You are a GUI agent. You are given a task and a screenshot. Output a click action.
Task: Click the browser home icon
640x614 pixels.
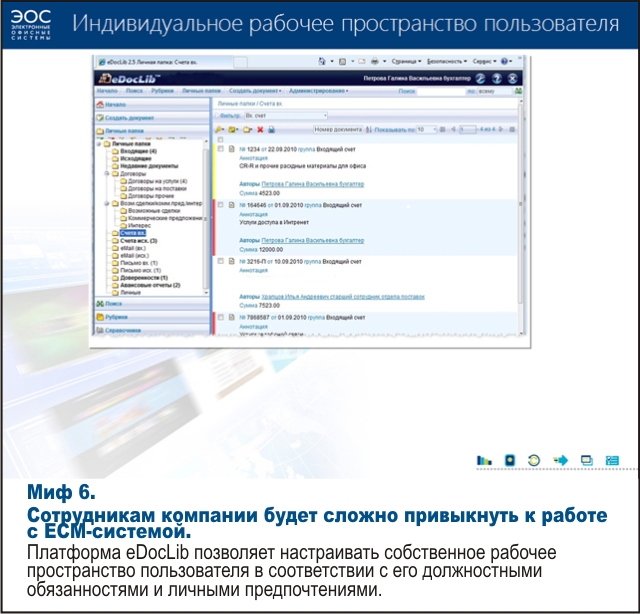322,61
